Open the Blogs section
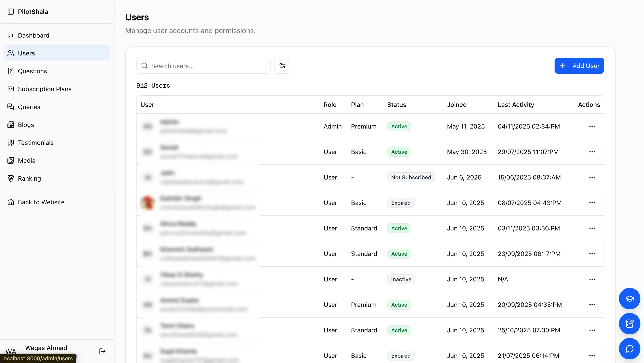 coord(26,125)
